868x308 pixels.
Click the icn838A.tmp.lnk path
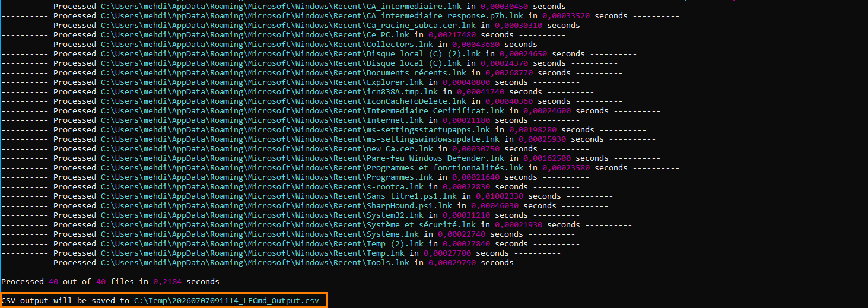click(x=271, y=91)
